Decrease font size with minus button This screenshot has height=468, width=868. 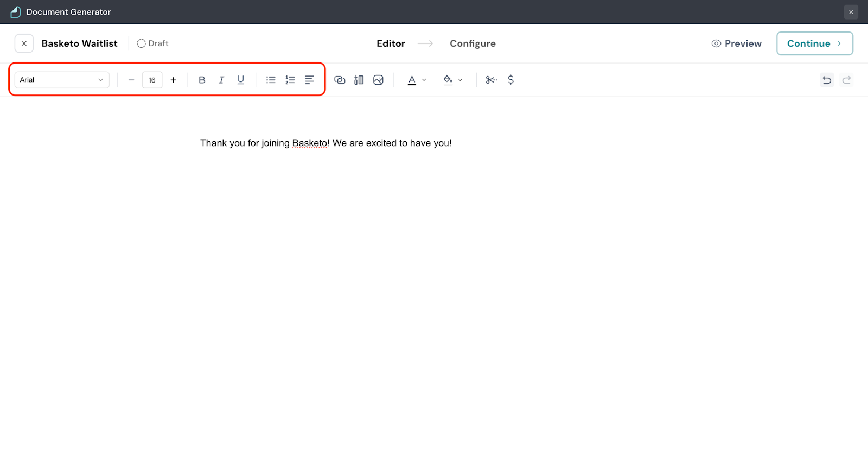[131, 80]
